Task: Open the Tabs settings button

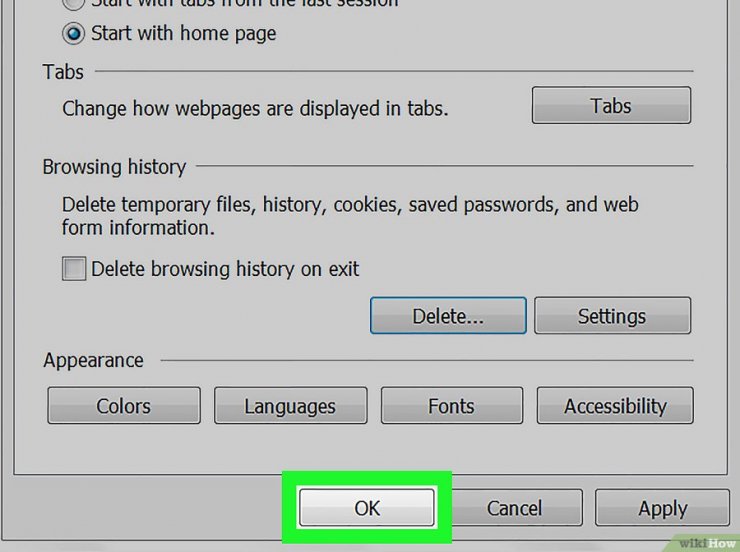Action: pos(611,105)
